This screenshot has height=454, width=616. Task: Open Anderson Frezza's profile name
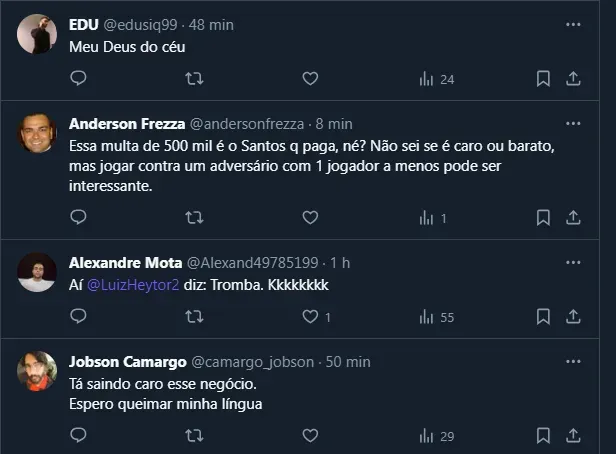pyautogui.click(x=126, y=123)
